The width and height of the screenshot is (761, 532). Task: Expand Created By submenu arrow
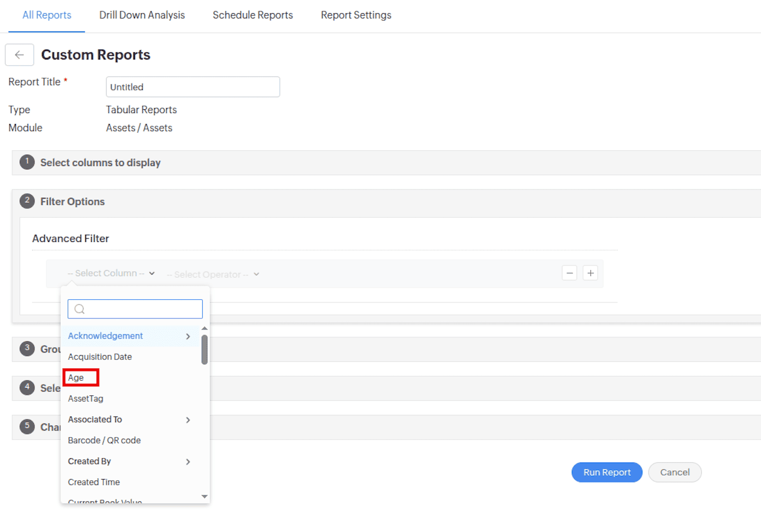click(x=188, y=462)
